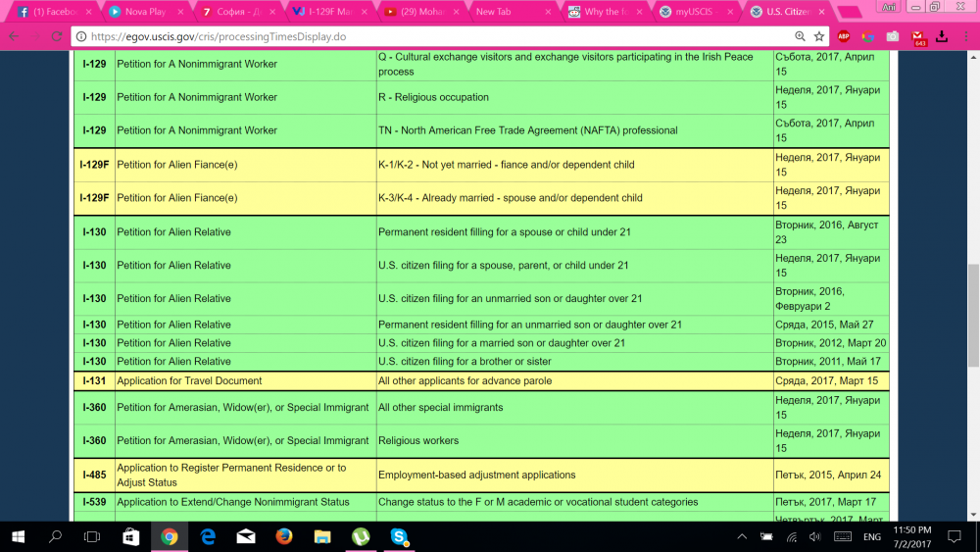Image resolution: width=980 pixels, height=552 pixels.
Task: Close the Nova Play tab
Action: click(180, 12)
